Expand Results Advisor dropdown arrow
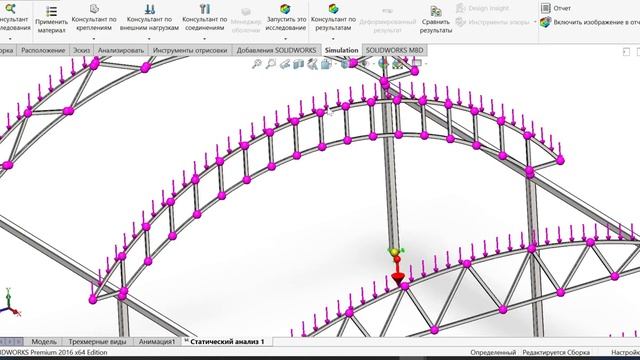 click(333, 39)
